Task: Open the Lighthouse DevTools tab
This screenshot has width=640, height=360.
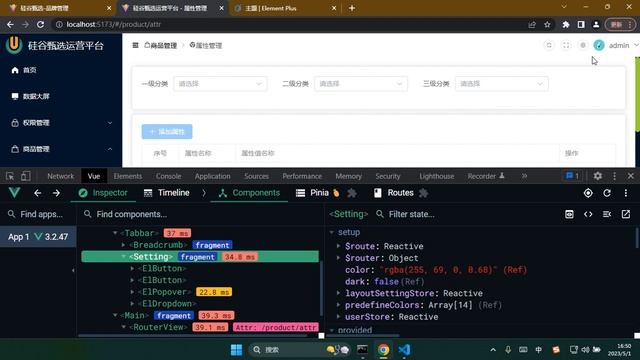Action: click(x=436, y=176)
